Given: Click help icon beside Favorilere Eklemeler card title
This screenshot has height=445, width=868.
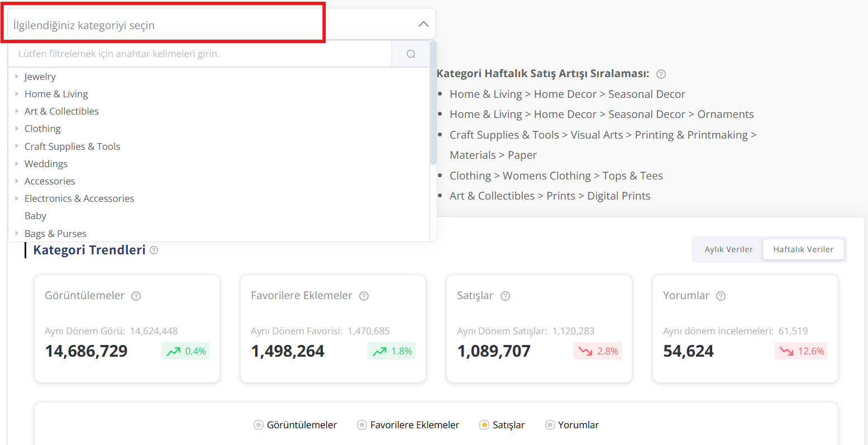Looking at the screenshot, I should pyautogui.click(x=364, y=296).
